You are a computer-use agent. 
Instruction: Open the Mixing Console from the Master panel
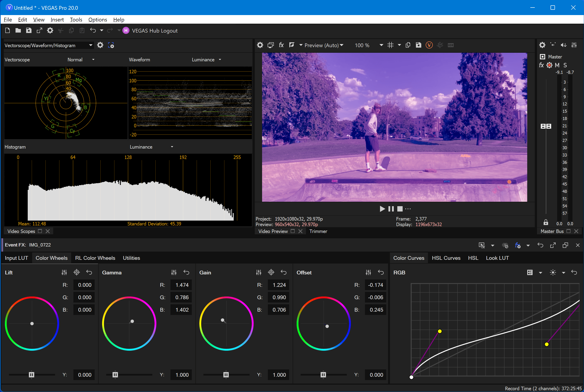point(574,45)
